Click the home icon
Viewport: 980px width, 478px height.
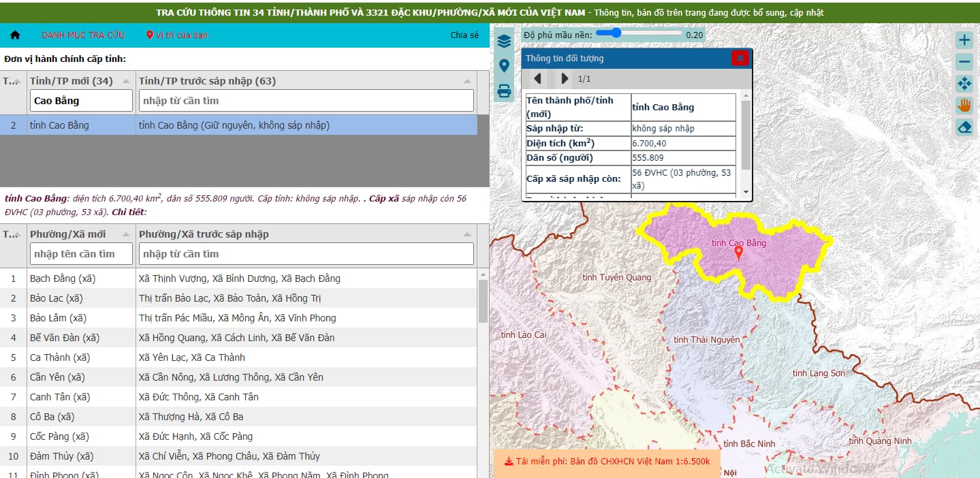point(15,35)
